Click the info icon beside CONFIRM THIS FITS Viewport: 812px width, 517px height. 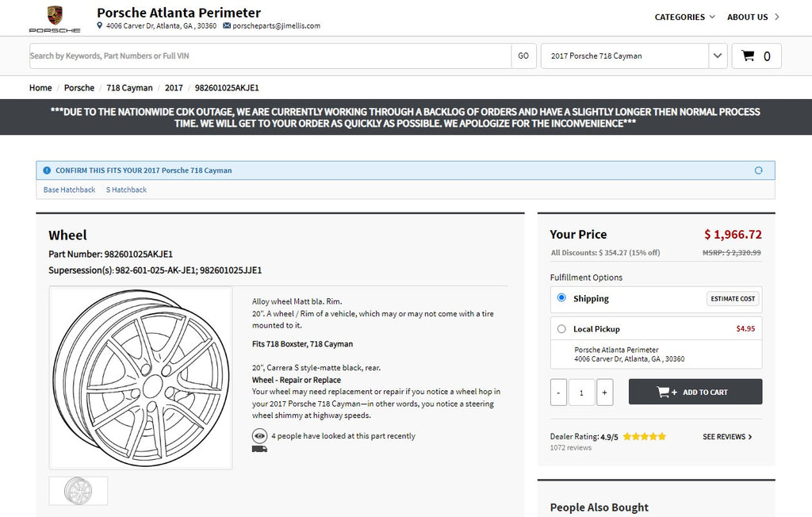(47, 170)
